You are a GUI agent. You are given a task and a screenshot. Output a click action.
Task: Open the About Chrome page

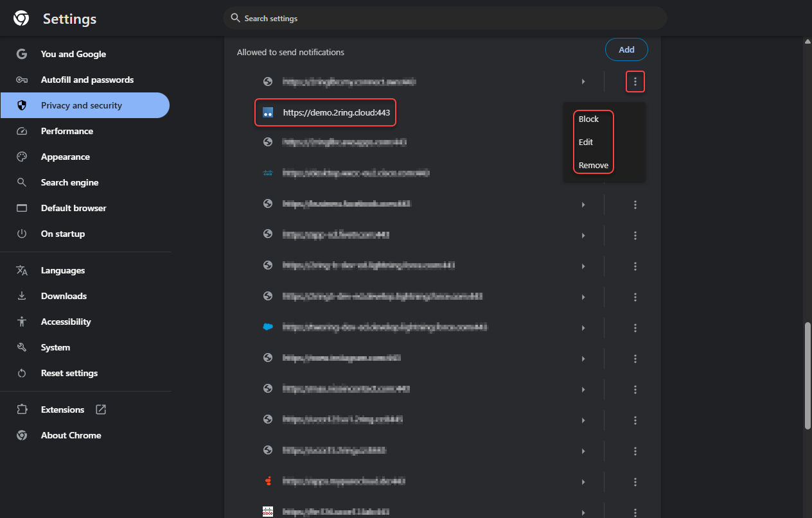(x=85, y=435)
